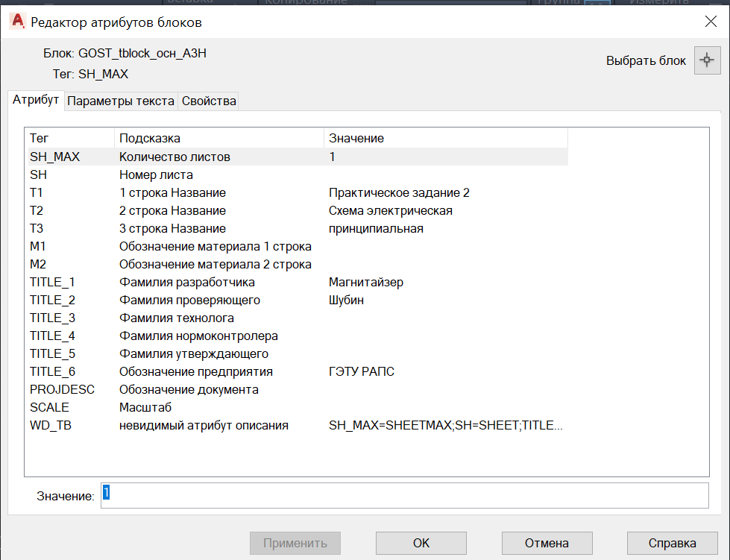
Task: Click value 'принципиальная'
Action: click(376, 229)
